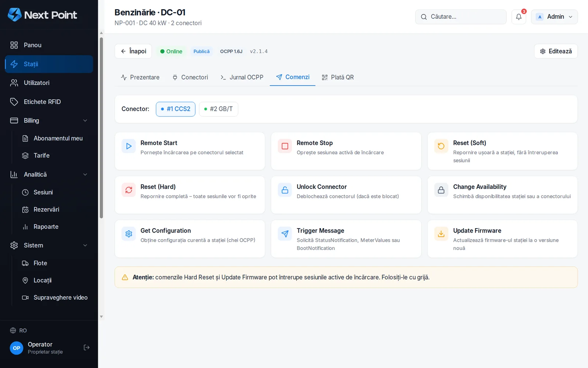
Task: Click the Next Point logo
Action: click(x=42, y=15)
